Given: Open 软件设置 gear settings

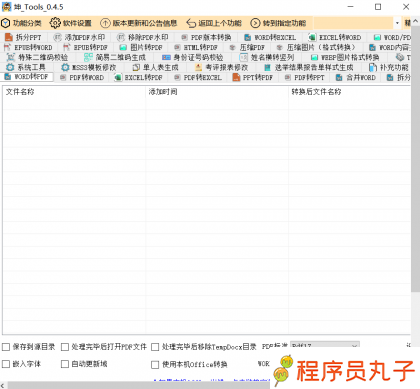Looking at the screenshot, I should pyautogui.click(x=71, y=23).
